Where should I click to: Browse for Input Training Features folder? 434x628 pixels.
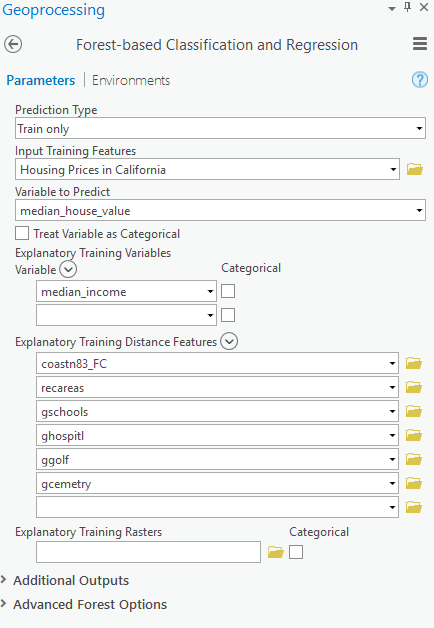[414, 169]
